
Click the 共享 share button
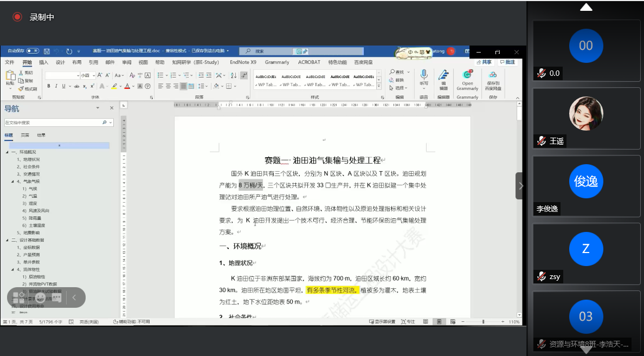point(484,62)
